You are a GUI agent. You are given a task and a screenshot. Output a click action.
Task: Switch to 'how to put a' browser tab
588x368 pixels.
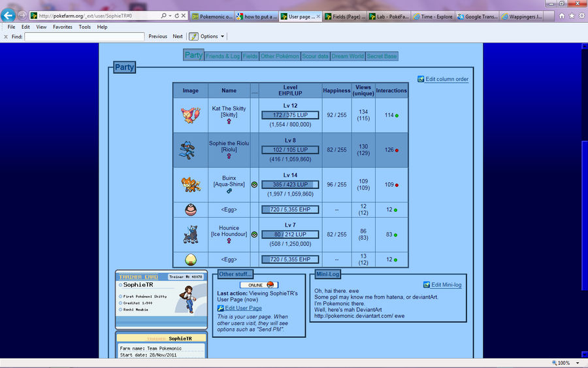[257, 16]
